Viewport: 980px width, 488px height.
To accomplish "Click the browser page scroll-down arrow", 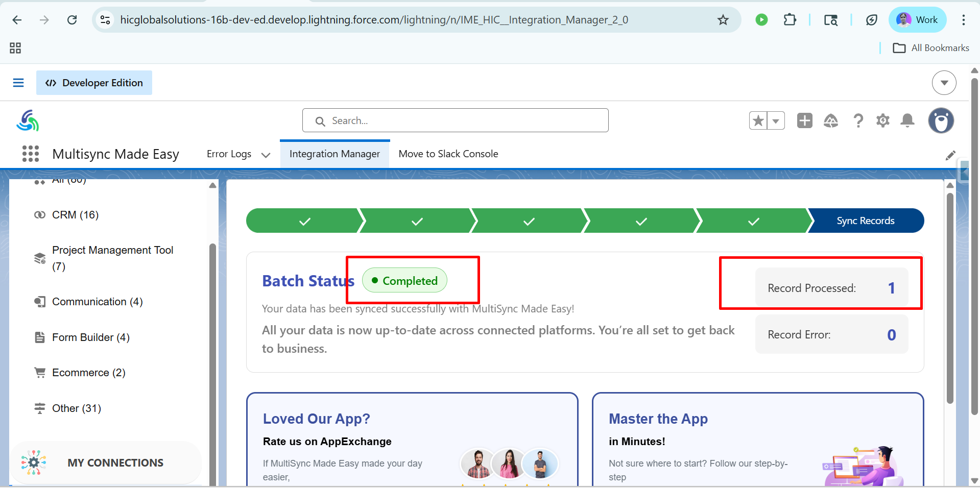I will click(974, 481).
